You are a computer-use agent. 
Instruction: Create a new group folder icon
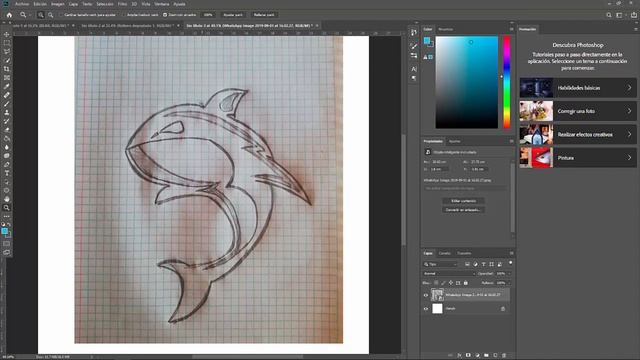click(486, 356)
